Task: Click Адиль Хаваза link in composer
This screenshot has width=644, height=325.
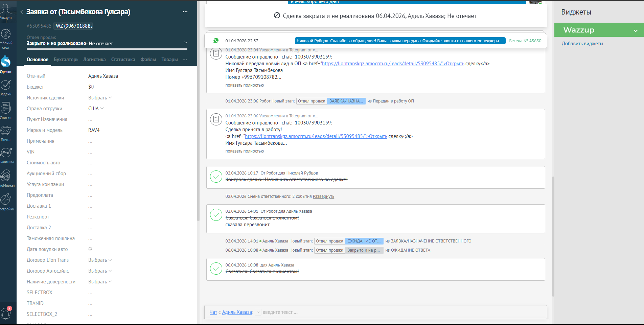Action: coord(237,312)
